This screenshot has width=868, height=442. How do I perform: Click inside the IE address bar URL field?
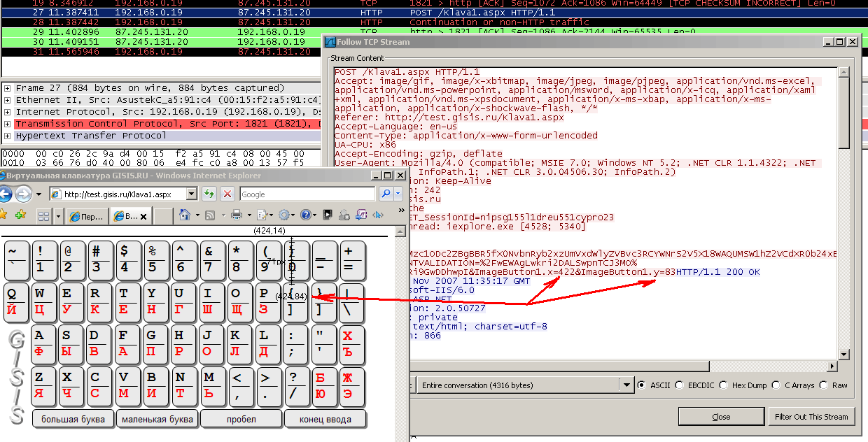(x=124, y=194)
